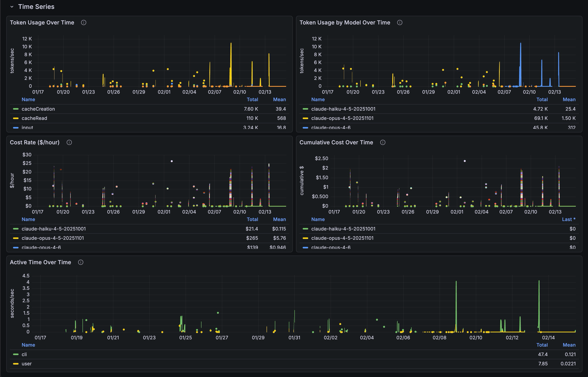Toggle claude-haiku-4-5 series in Cost Rate legend

[x=54, y=229]
